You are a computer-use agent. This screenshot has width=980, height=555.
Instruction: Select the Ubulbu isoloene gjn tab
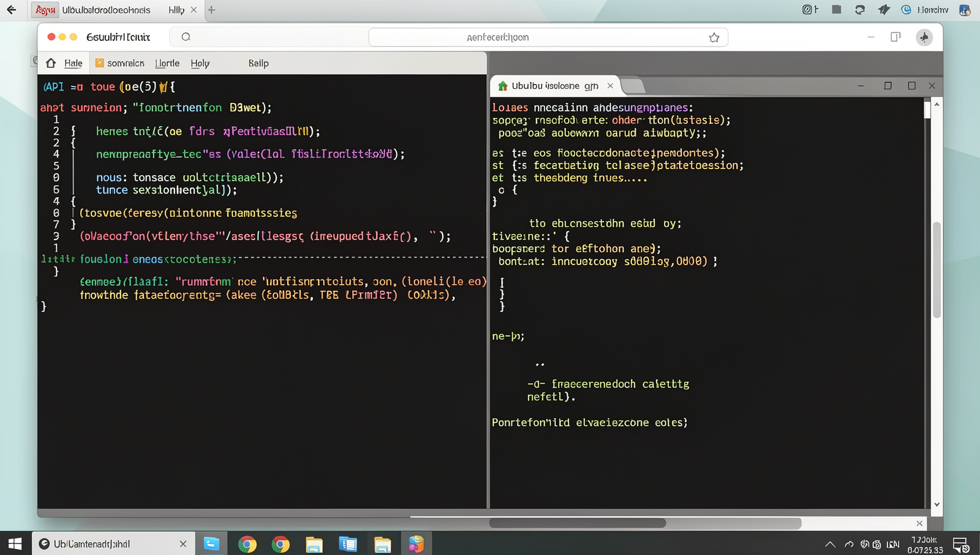556,86
